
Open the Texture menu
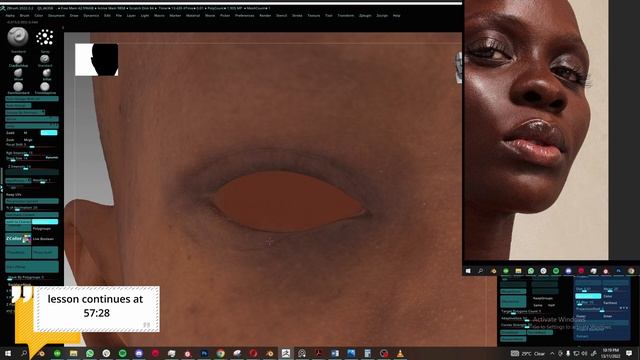coord(313,16)
